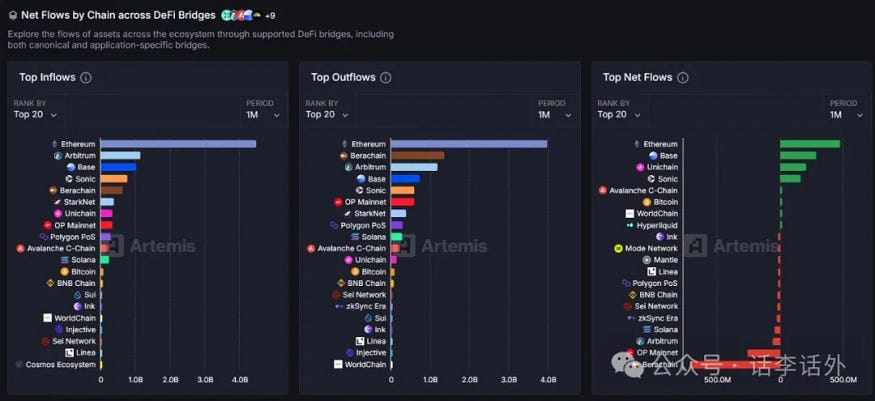Viewport: 875px width, 401px height.
Task: Click the Solana icon in Top Inflows
Action: coord(64,260)
